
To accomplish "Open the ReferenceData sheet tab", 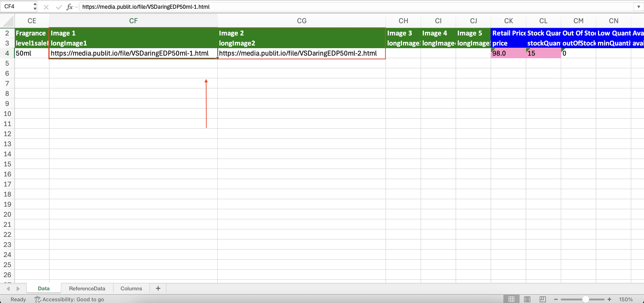I will 87,288.
